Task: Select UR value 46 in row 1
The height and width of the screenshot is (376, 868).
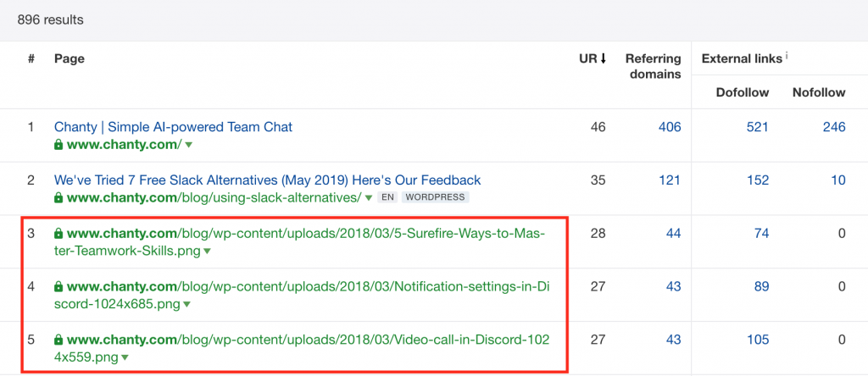Action: tap(598, 127)
